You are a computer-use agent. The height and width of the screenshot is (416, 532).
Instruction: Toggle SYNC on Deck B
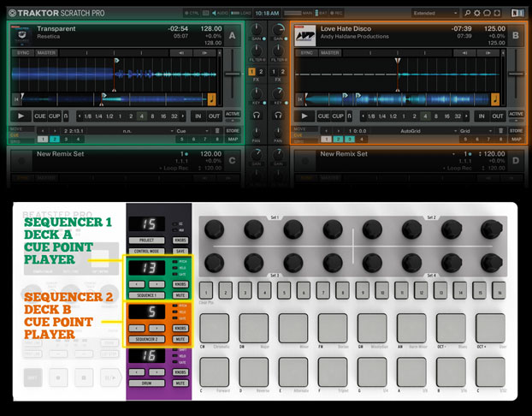point(306,52)
